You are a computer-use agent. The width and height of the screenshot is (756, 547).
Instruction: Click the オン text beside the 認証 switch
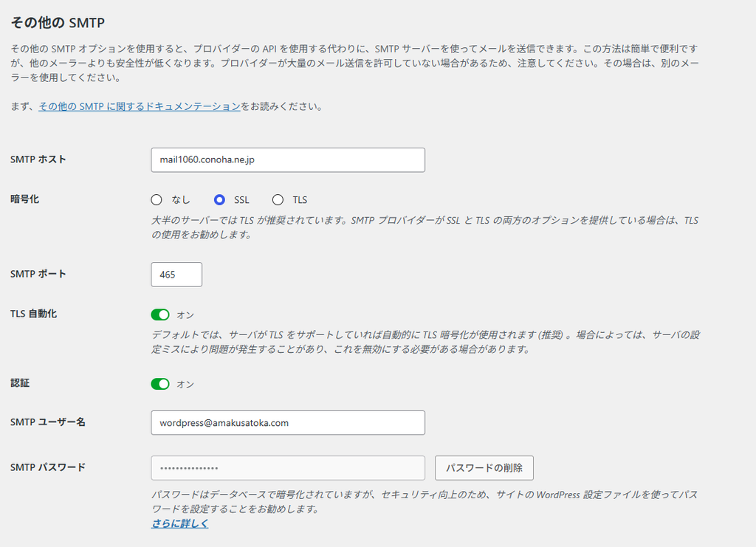click(x=185, y=384)
